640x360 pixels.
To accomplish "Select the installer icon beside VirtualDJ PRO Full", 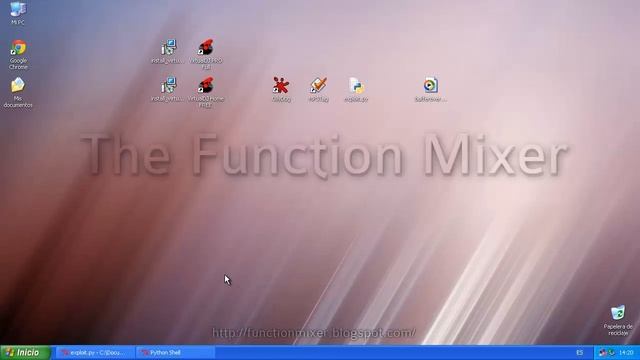I will coord(168,51).
